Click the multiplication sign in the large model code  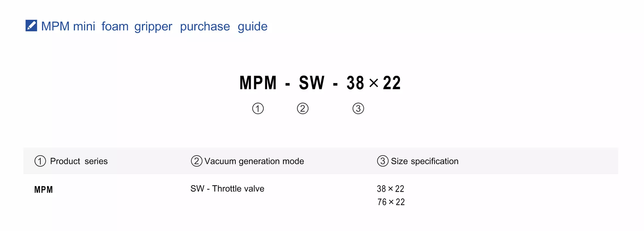(374, 83)
